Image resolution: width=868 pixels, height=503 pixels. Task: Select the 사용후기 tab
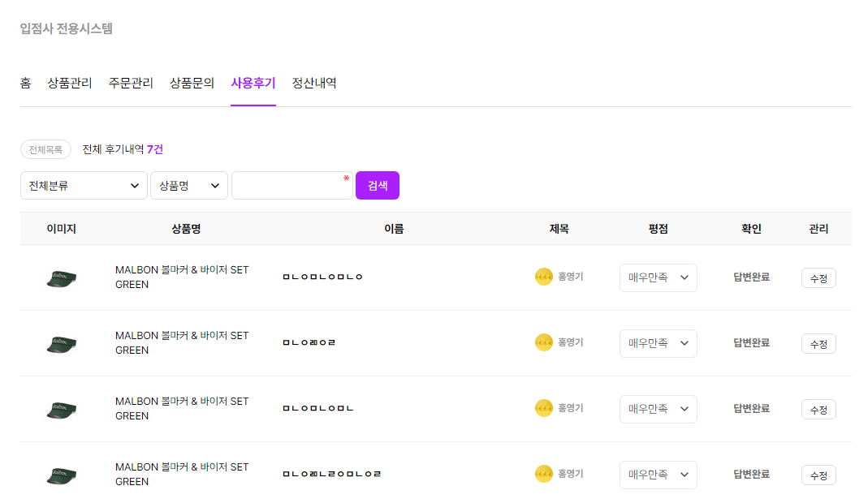[253, 83]
